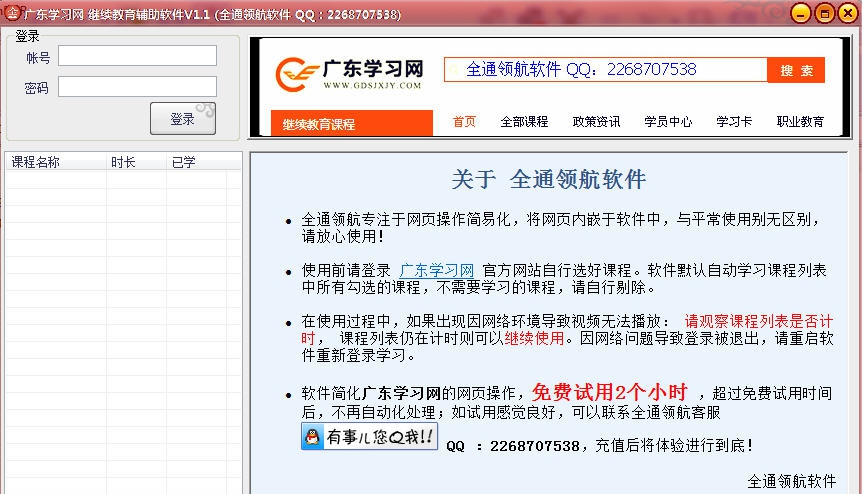Click the red 继续使用 text
The height and width of the screenshot is (494, 862).
tap(534, 338)
